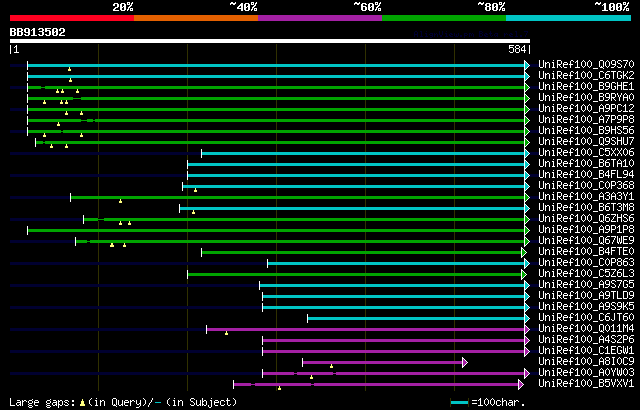Click the cyan ~100% identity legend segment
The height and width of the screenshot is (410, 640).
click(569, 18)
